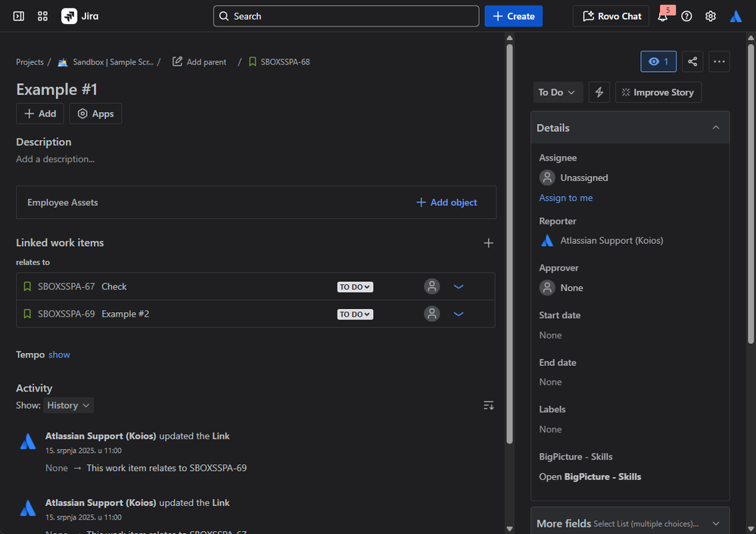
Task: Click Reporter name Atlassian Support (Koios)
Action: pos(611,240)
